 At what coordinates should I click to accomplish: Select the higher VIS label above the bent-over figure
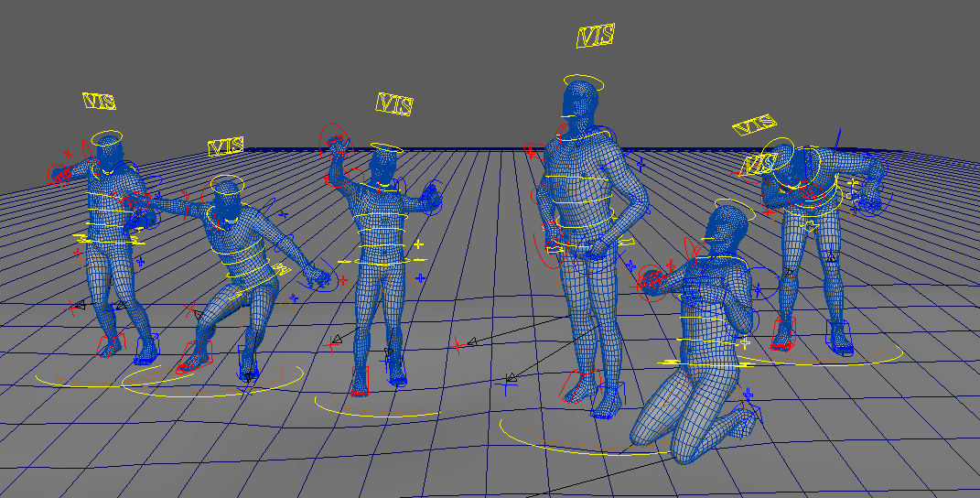tap(754, 125)
